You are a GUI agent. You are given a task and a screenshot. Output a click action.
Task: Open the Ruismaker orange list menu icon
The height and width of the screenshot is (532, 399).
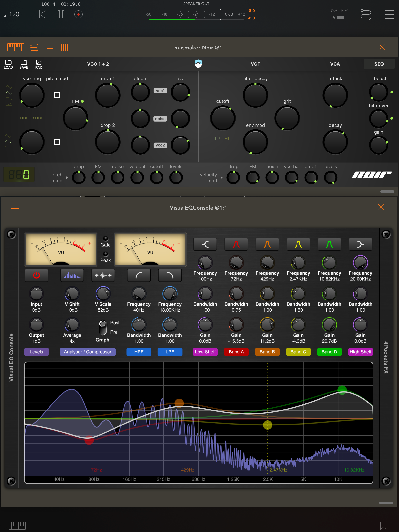49,47
